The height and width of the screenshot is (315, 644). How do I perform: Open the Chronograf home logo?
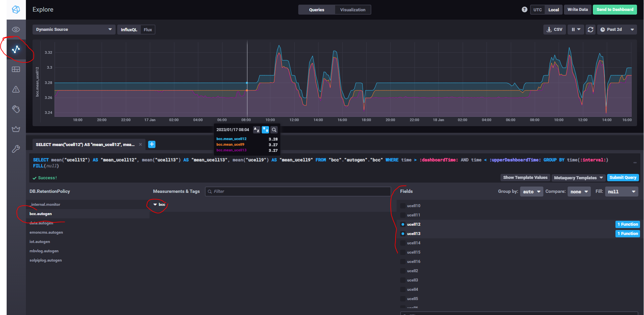(x=16, y=10)
